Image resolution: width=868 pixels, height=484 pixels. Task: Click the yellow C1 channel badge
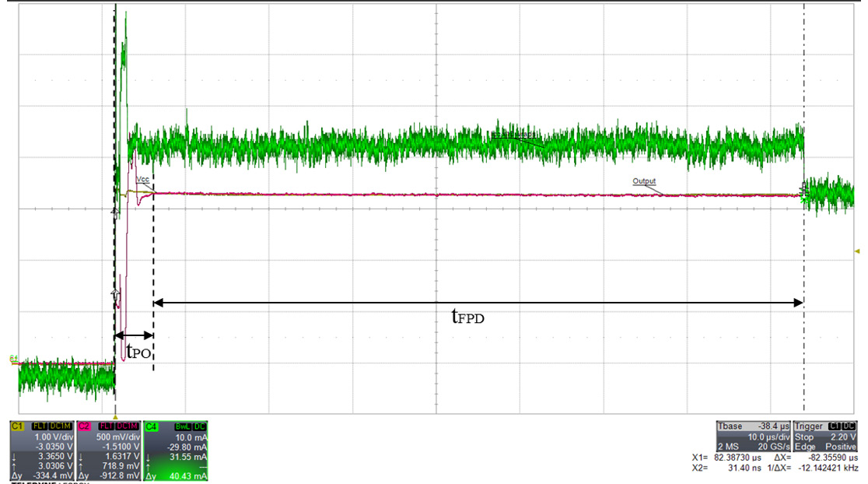(16, 426)
